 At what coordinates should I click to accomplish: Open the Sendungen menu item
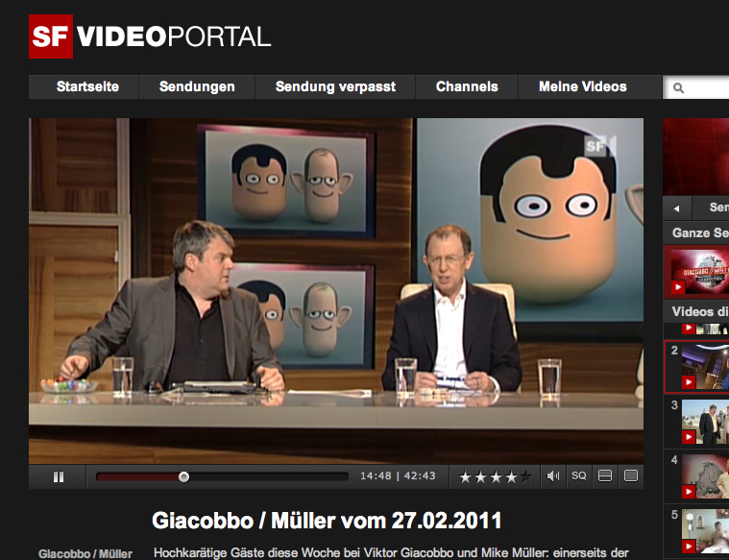197,86
